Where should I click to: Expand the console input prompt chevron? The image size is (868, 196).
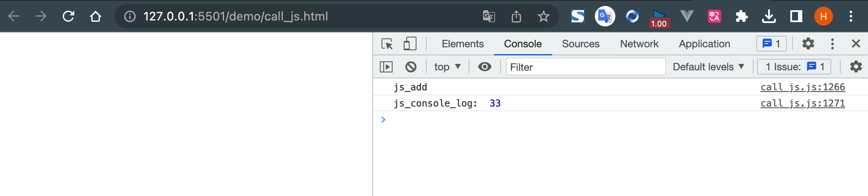tap(383, 120)
